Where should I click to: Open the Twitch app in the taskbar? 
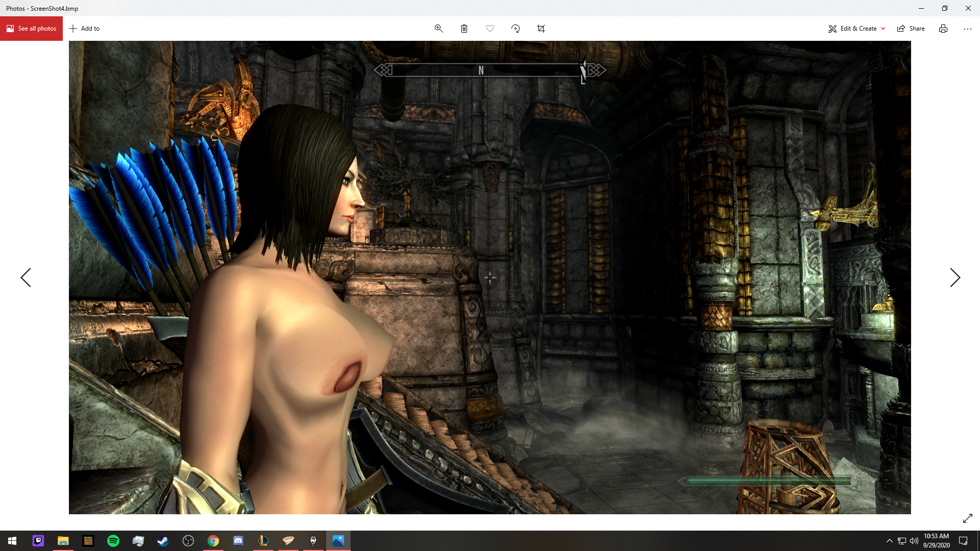tap(38, 541)
